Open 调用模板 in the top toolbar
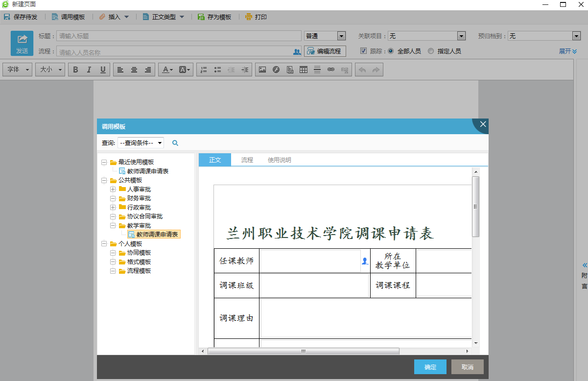Image resolution: width=588 pixels, height=381 pixels. coord(68,17)
